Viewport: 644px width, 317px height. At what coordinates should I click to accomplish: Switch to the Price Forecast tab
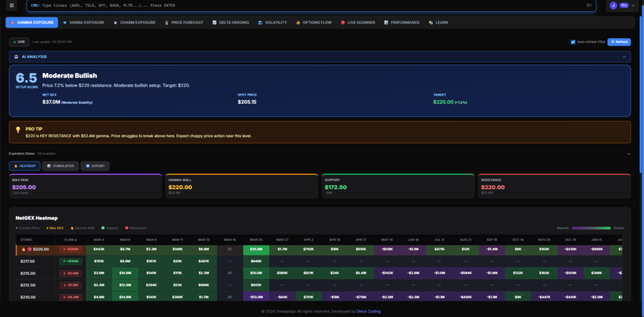[x=183, y=23]
